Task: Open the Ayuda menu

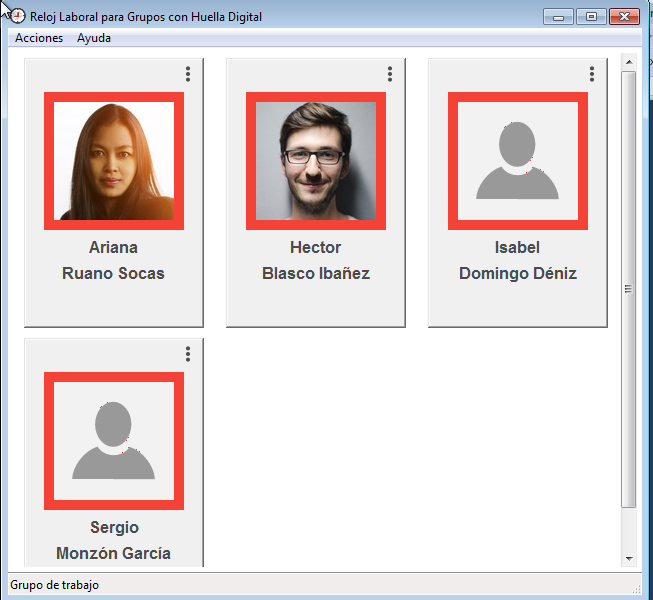Action: coord(94,38)
